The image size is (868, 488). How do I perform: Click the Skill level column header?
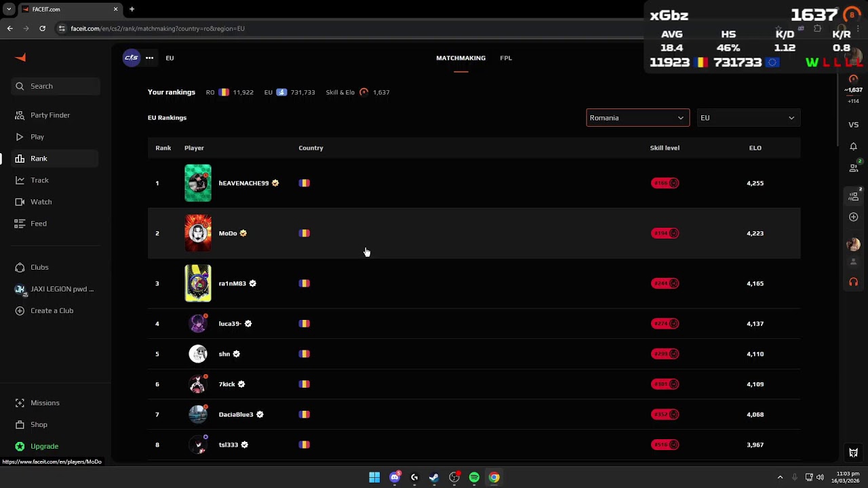(x=665, y=148)
